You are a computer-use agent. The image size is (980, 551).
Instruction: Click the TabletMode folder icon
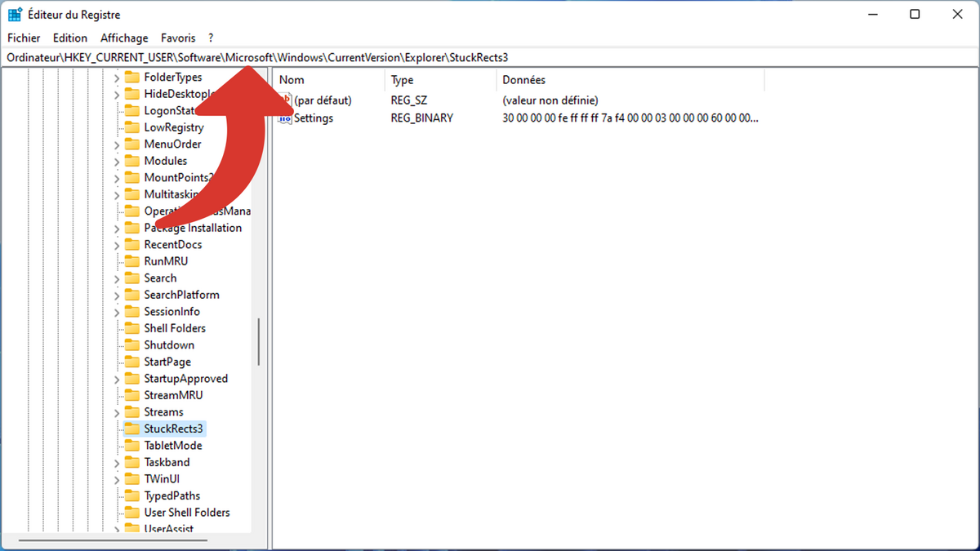click(x=131, y=446)
